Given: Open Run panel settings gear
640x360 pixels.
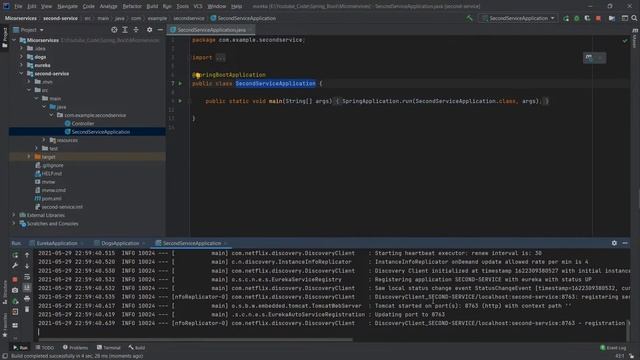Looking at the screenshot, I should point(614,243).
